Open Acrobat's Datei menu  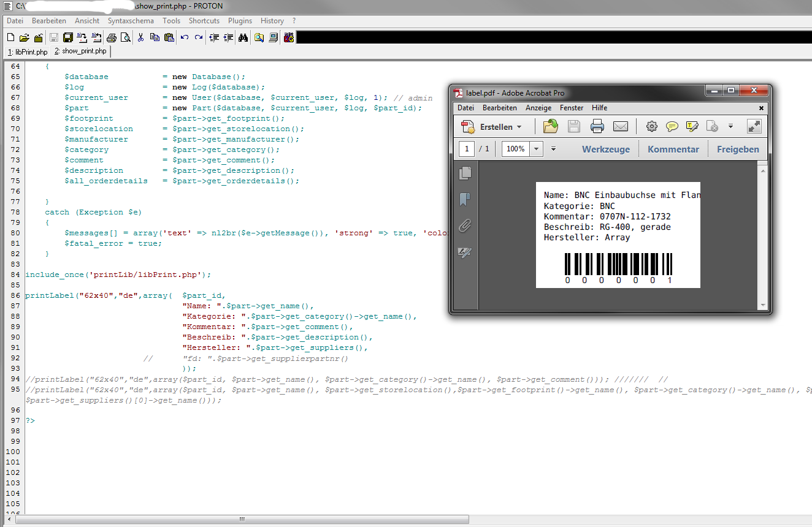tap(465, 108)
